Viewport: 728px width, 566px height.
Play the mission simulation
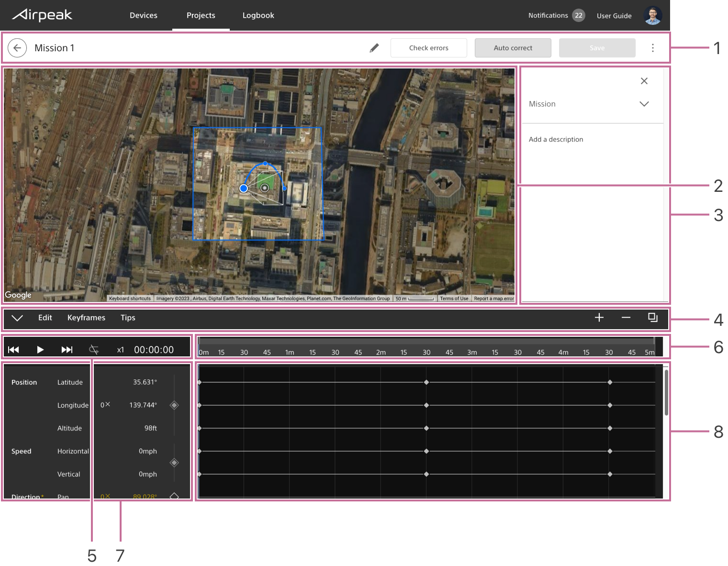(41, 350)
